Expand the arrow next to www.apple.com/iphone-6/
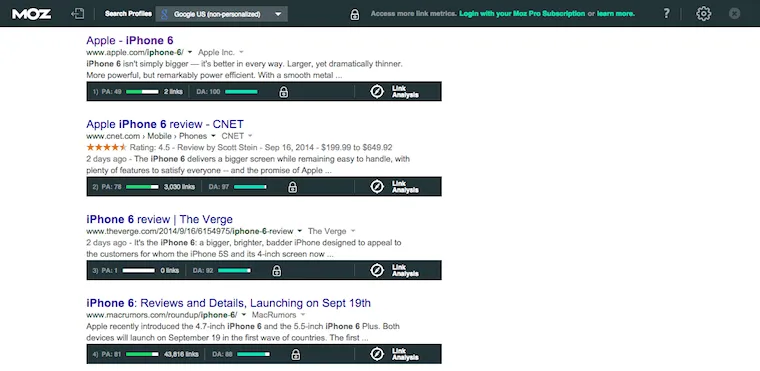The height and width of the screenshot is (371, 760). coord(190,52)
